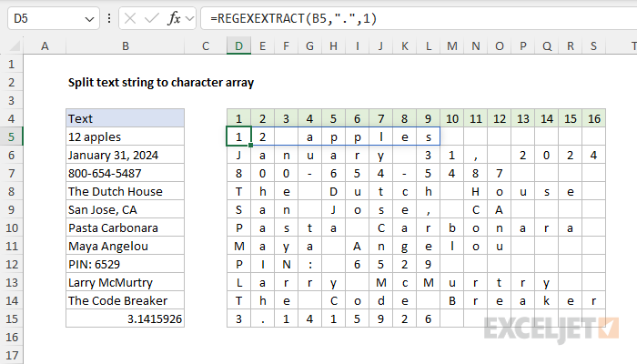The width and height of the screenshot is (637, 364).
Task: Select column B header
Action: pyautogui.click(x=126, y=45)
